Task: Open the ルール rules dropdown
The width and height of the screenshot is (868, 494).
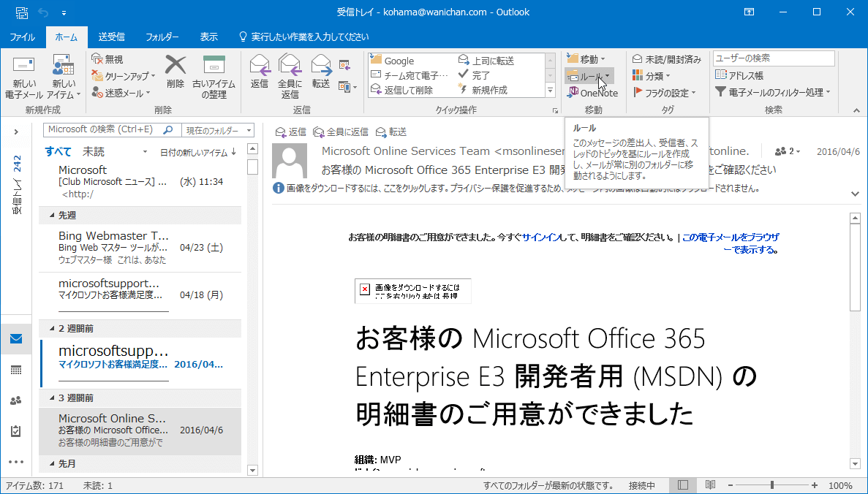Action: [x=589, y=76]
